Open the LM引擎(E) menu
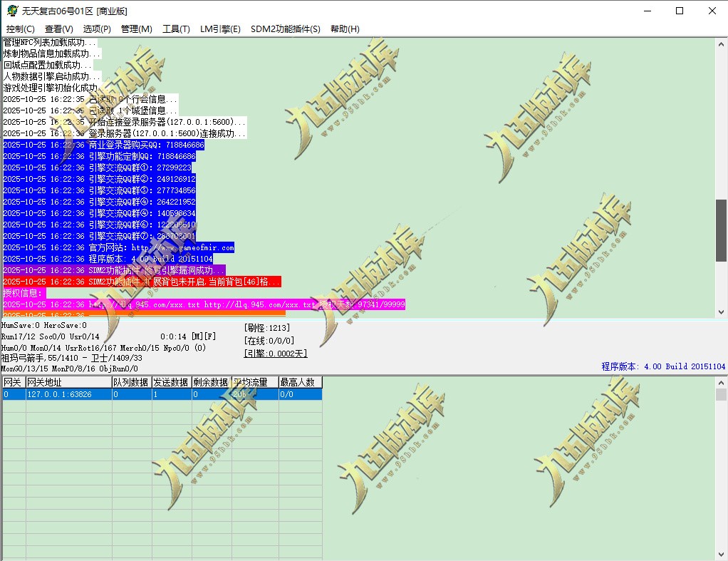 (x=221, y=29)
